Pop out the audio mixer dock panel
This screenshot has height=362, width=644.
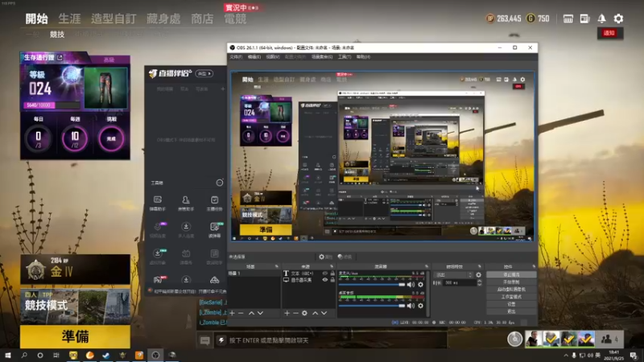427,267
